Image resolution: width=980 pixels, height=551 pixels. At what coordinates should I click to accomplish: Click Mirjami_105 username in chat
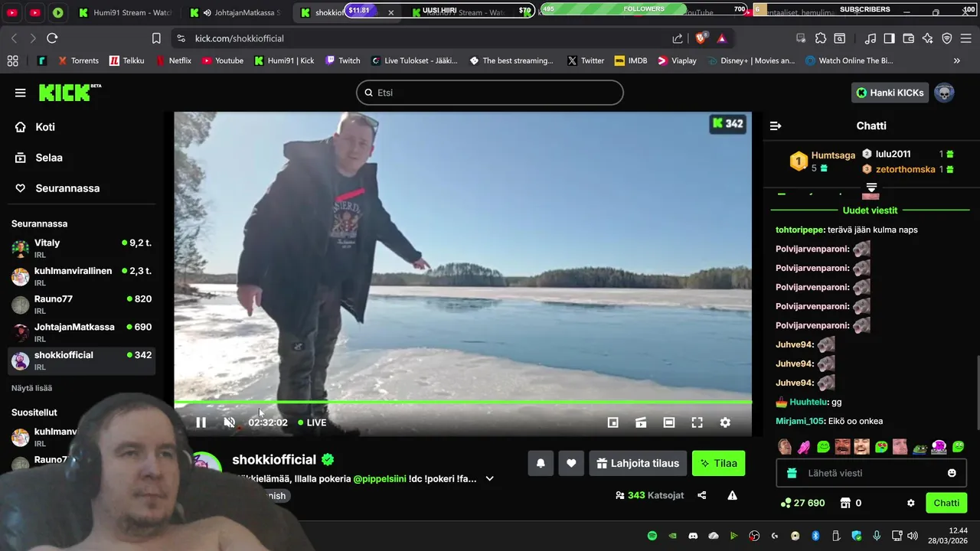800,421
